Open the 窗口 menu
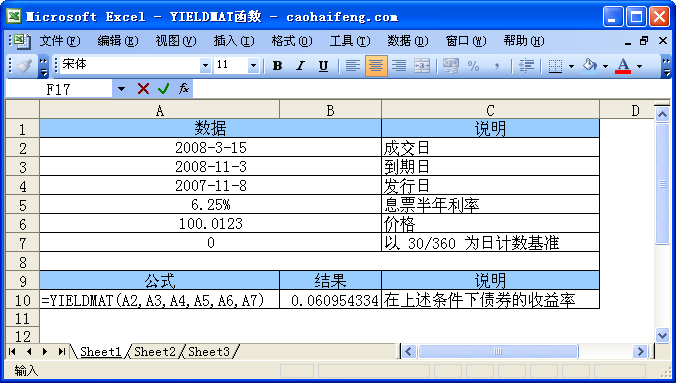The width and height of the screenshot is (676, 383). pos(466,41)
